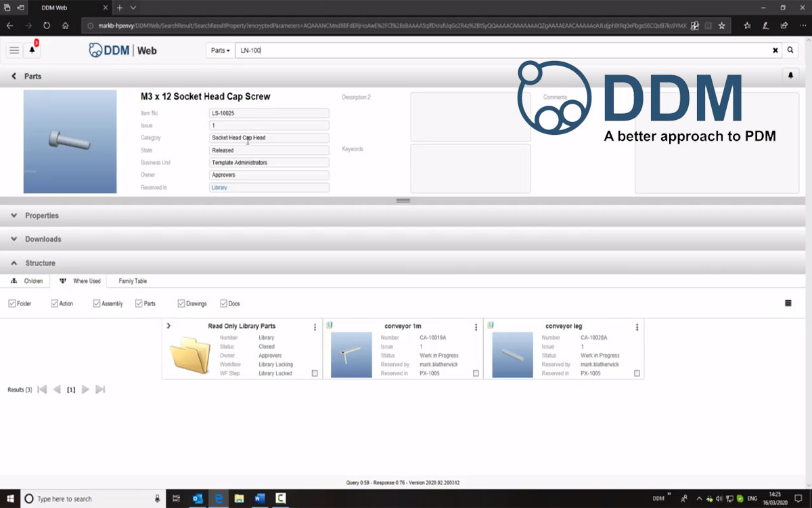
Task: Open the Parts search type dropdown
Action: tap(220, 50)
